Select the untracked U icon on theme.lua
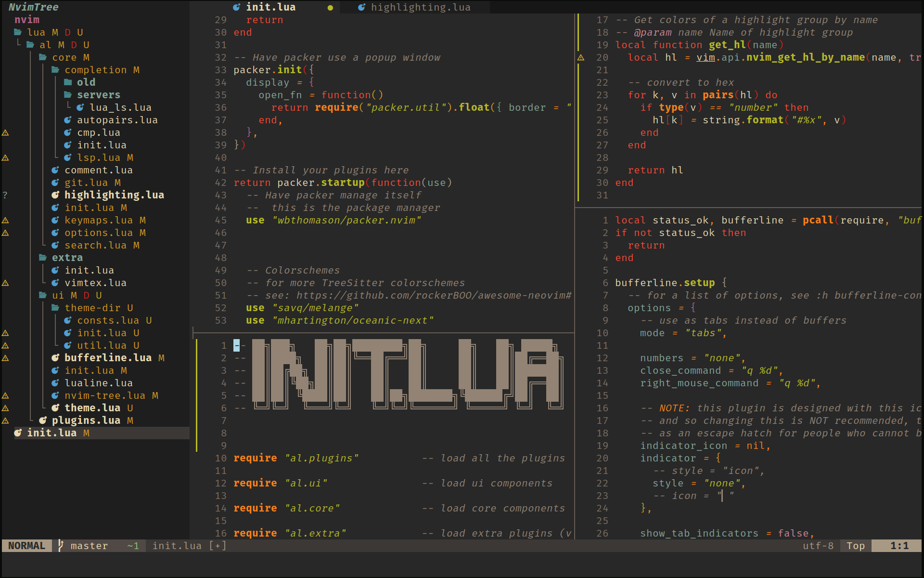924x578 pixels. (128, 408)
